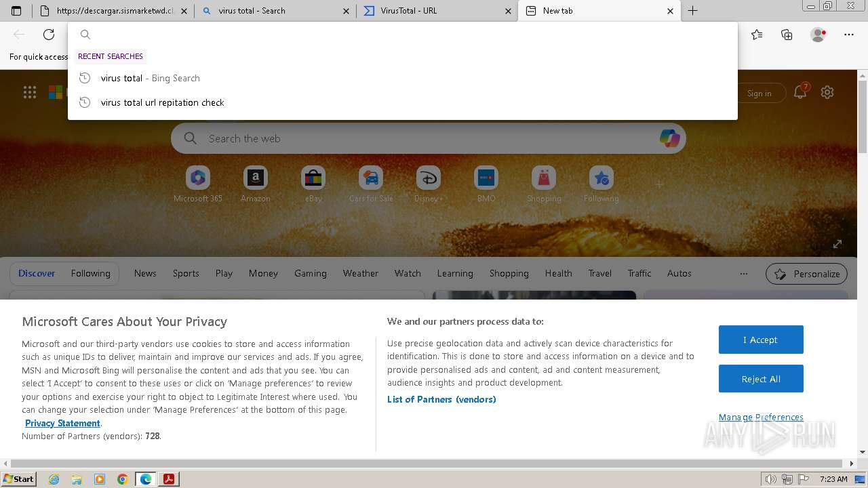
Task: Open the Health category
Action: pyautogui.click(x=558, y=273)
